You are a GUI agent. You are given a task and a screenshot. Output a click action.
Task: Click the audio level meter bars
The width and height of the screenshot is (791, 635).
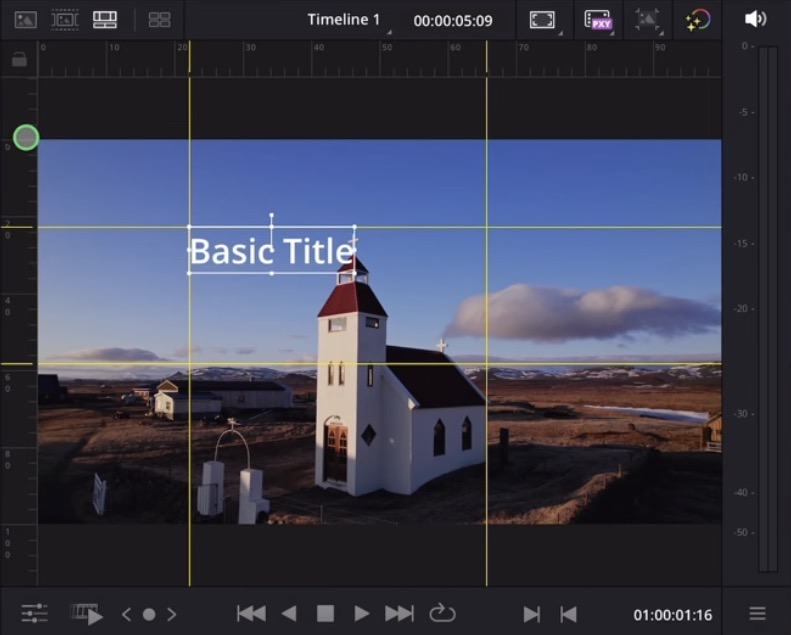click(768, 309)
